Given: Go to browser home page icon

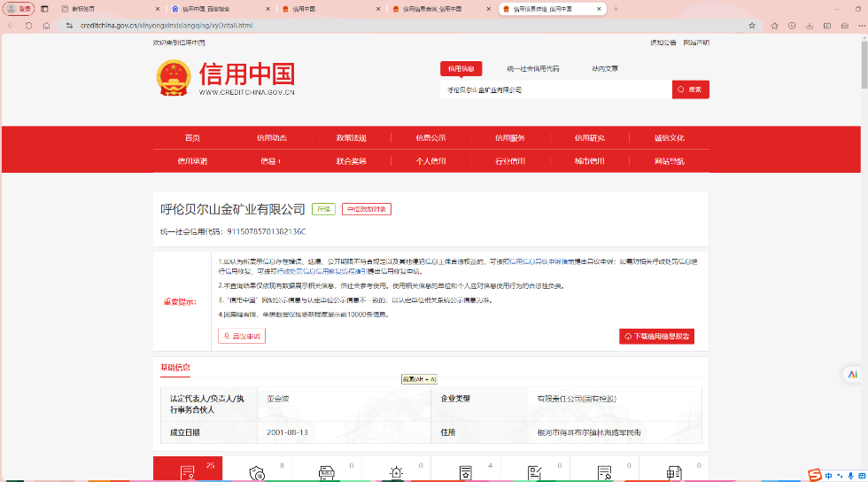Looking at the screenshot, I should click(46, 26).
